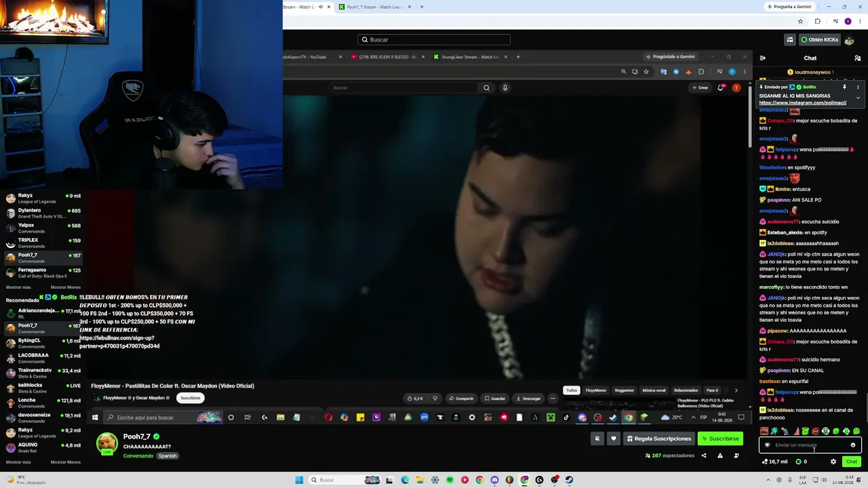Share the stream via share icon

tap(704, 455)
